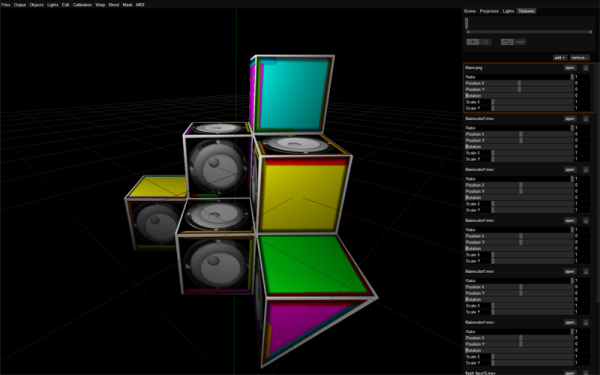The image size is (600, 375).
Task: Start texture playback with the play button
Action: pyautogui.click(x=473, y=42)
